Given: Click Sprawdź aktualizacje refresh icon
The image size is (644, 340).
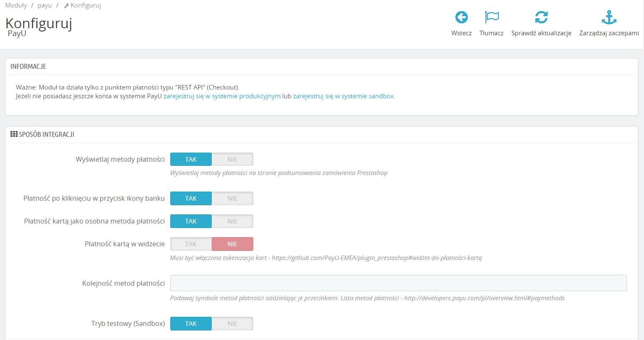Looking at the screenshot, I should point(541,17).
